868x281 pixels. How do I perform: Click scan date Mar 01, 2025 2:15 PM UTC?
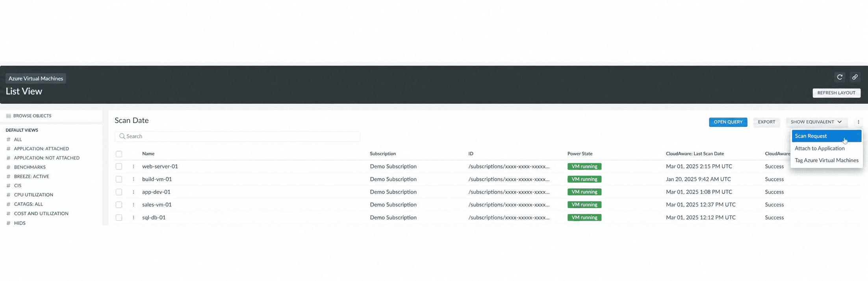(699, 166)
